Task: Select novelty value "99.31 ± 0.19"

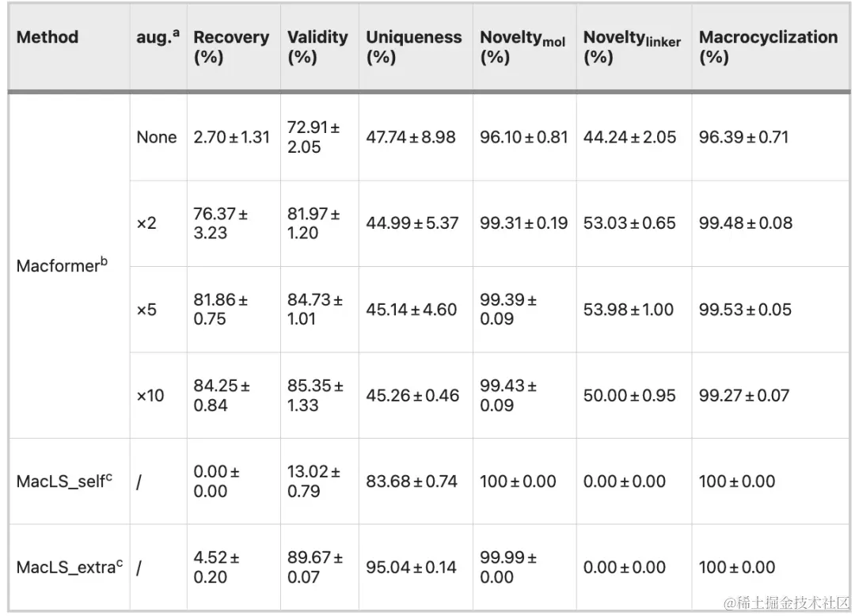Action: pos(524,223)
